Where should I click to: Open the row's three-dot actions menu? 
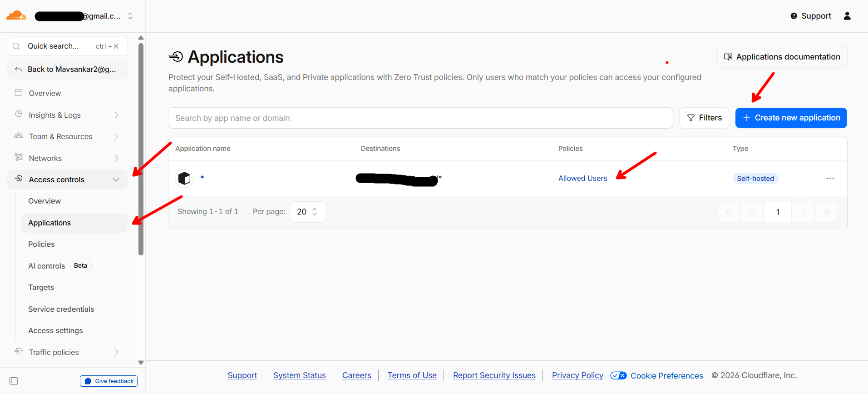(x=830, y=179)
